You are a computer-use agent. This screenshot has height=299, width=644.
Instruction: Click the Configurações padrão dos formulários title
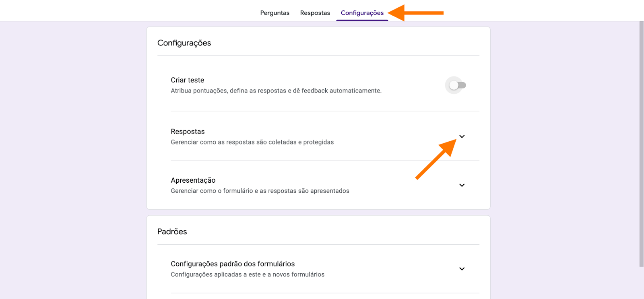(x=233, y=264)
